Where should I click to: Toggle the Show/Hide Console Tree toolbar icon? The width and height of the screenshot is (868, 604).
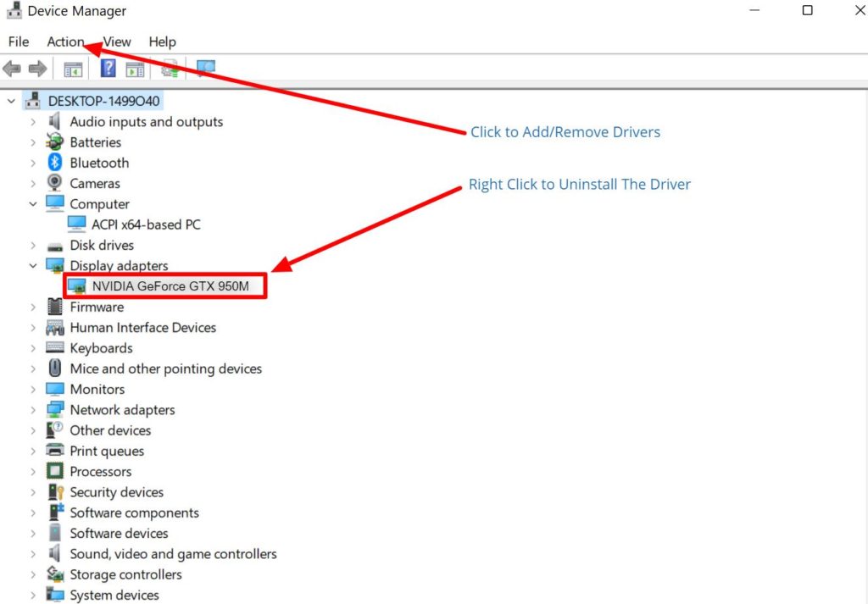[73, 69]
